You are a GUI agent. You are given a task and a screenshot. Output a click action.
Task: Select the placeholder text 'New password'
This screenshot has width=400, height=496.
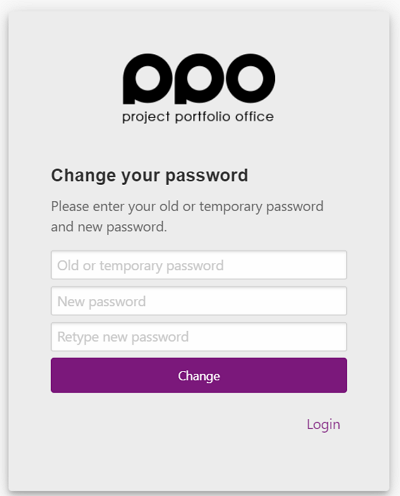(102, 302)
